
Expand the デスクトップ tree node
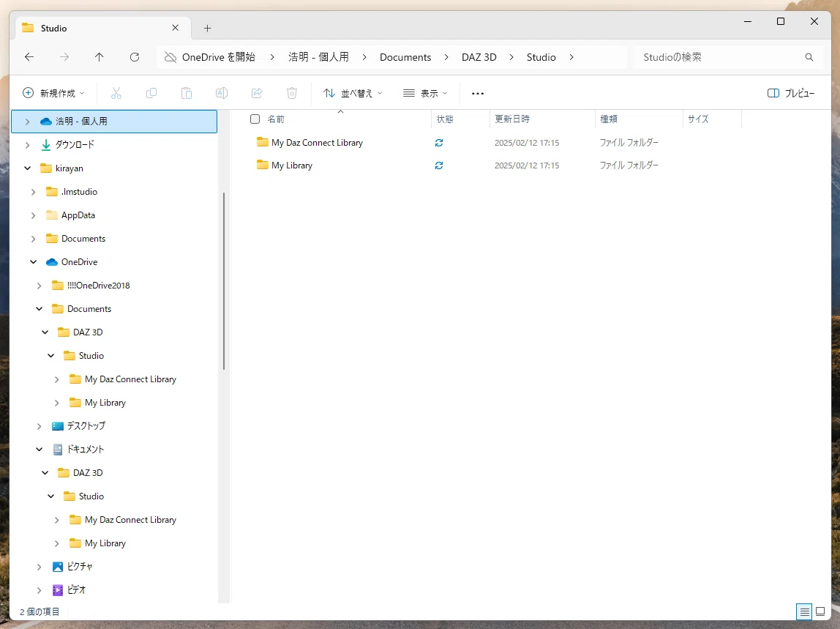point(39,426)
